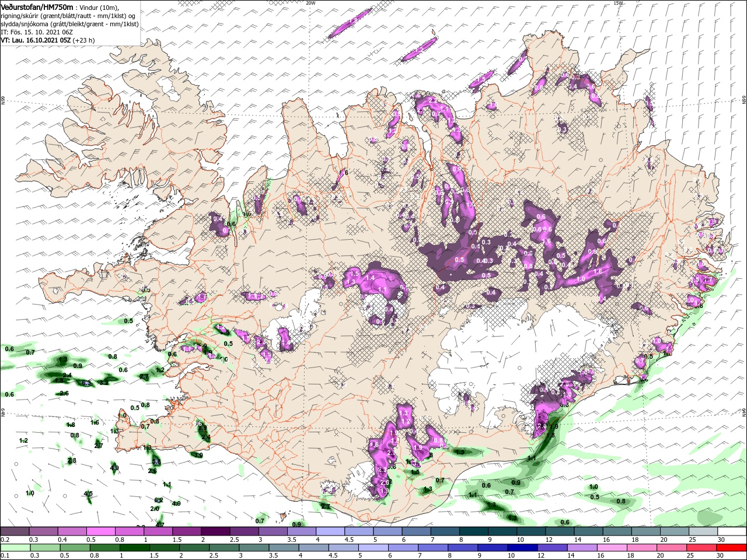
Task: Click the '(+23 h)' forecast offset
Action: pyautogui.click(x=84, y=40)
